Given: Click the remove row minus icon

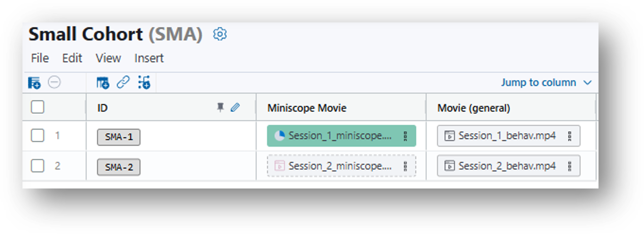Looking at the screenshot, I should [x=54, y=82].
